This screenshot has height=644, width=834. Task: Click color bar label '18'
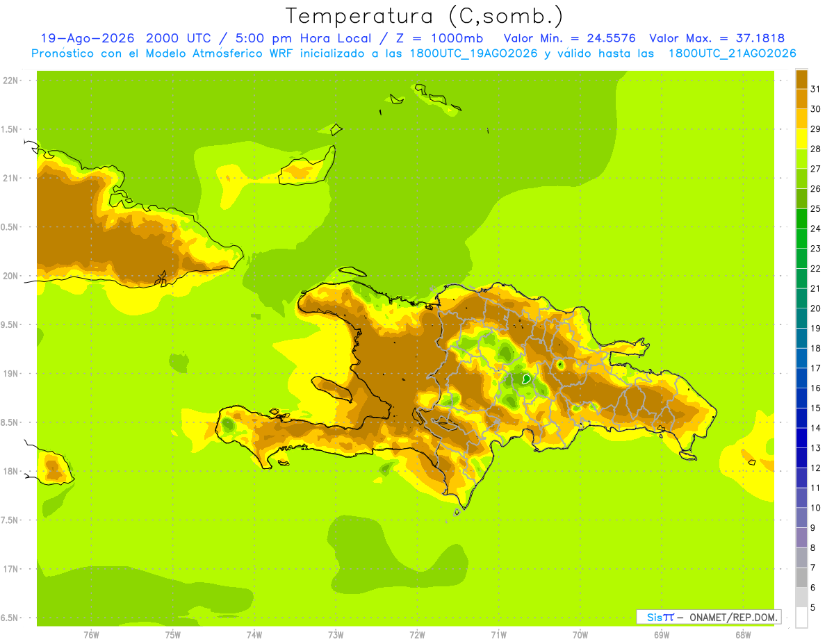click(816, 348)
